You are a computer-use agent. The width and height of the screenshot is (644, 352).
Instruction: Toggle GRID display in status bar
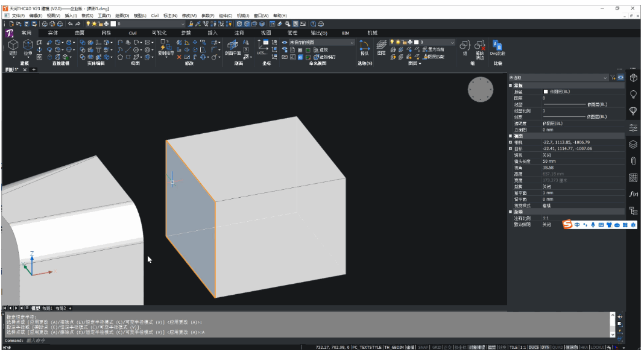click(437, 348)
